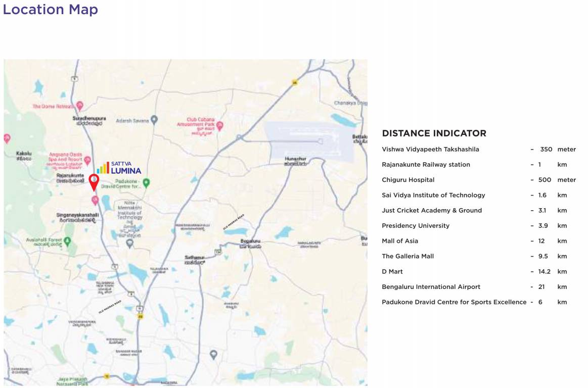Viewport: 588px width, 388px height.
Task: Click the Awalahalli Forest green marker
Action: [x=68, y=240]
